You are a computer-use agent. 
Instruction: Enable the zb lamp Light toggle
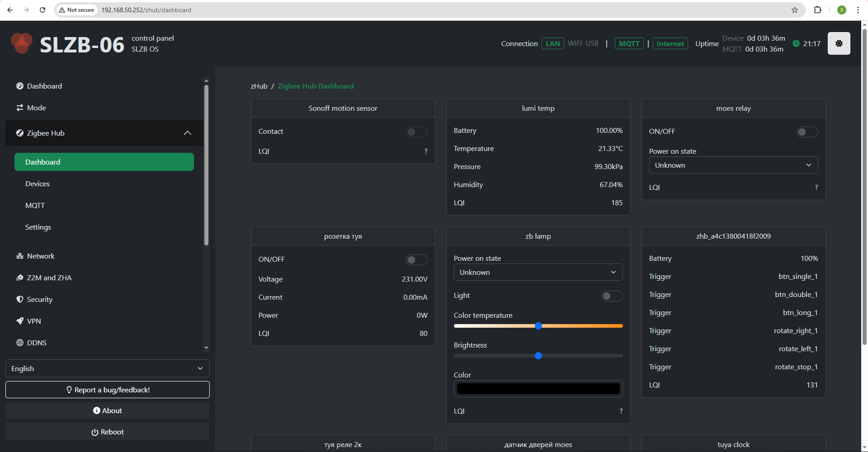click(x=612, y=296)
